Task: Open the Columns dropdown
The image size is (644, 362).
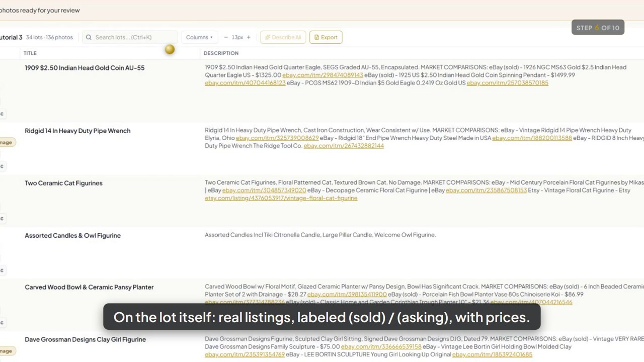Action: 199,37
